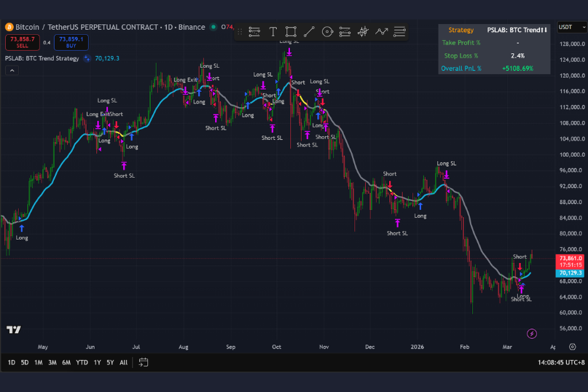This screenshot has width=588, height=392.
Task: Collapse the indicator legend with chevron
Action: click(x=12, y=71)
